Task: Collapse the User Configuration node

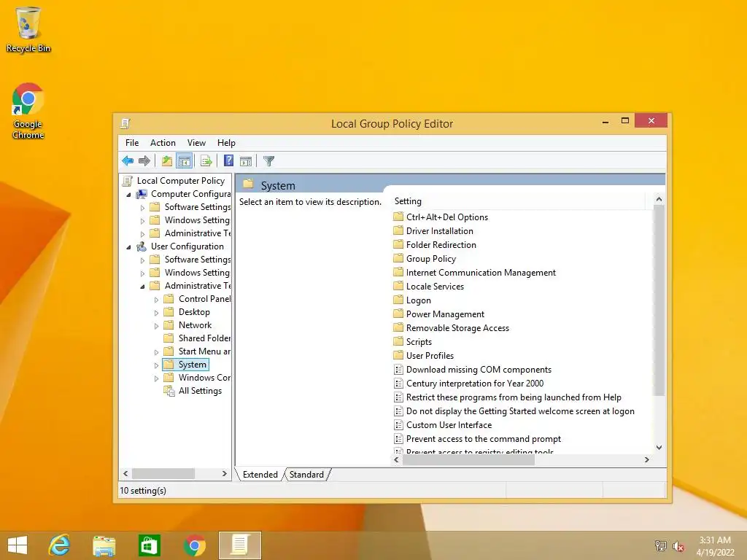Action: [x=128, y=247]
